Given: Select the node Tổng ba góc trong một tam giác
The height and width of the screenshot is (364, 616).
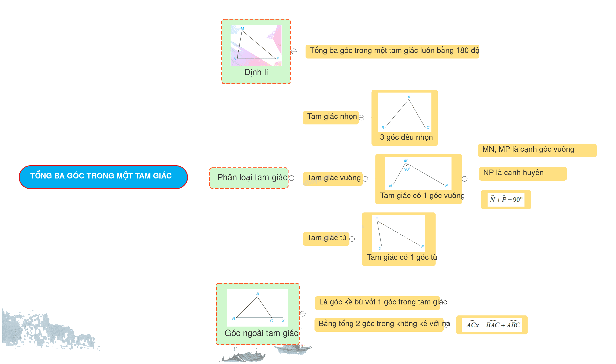Looking at the screenshot, I should pos(392,51).
